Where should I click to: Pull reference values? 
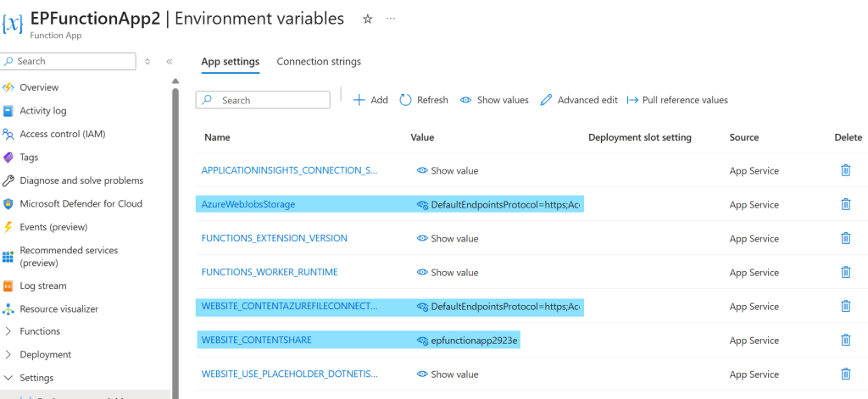677,100
